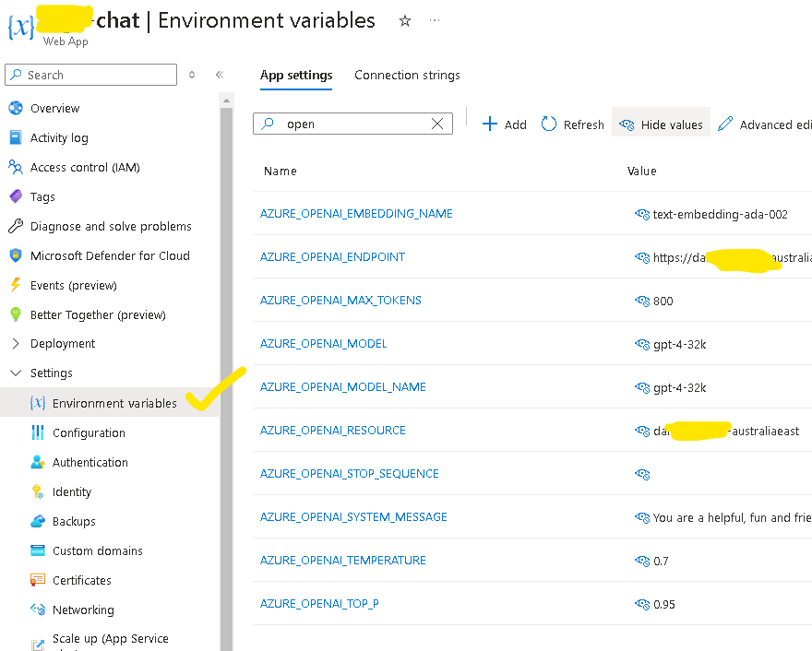Click the settings filter box containing 'open'
The width and height of the screenshot is (812, 651).
pos(352,124)
